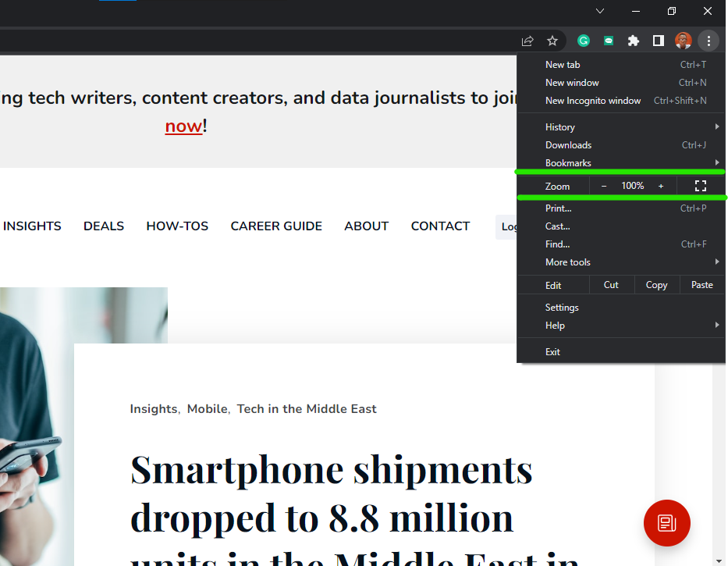Click the share page icon in address bar
This screenshot has height=566, width=728.
click(527, 41)
